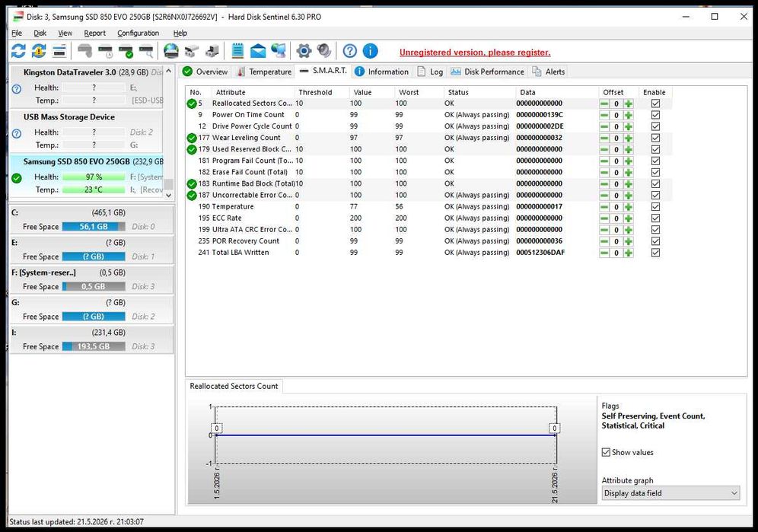
Task: Click the question mark status icon for Kingston DataTraveler
Action: coord(17,89)
